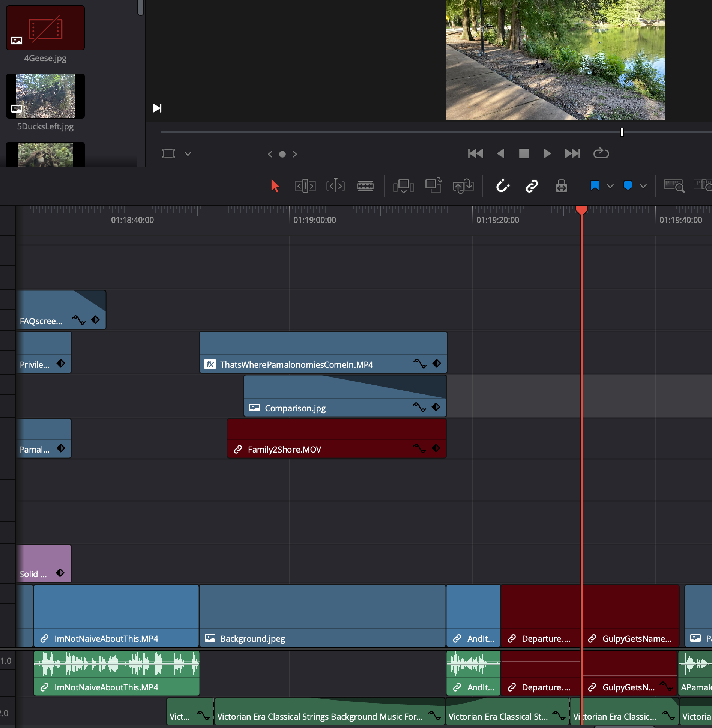Screen dimensions: 712x728
Task: Select the 4Geese.jpg media thumbnail
Action: pyautogui.click(x=45, y=28)
